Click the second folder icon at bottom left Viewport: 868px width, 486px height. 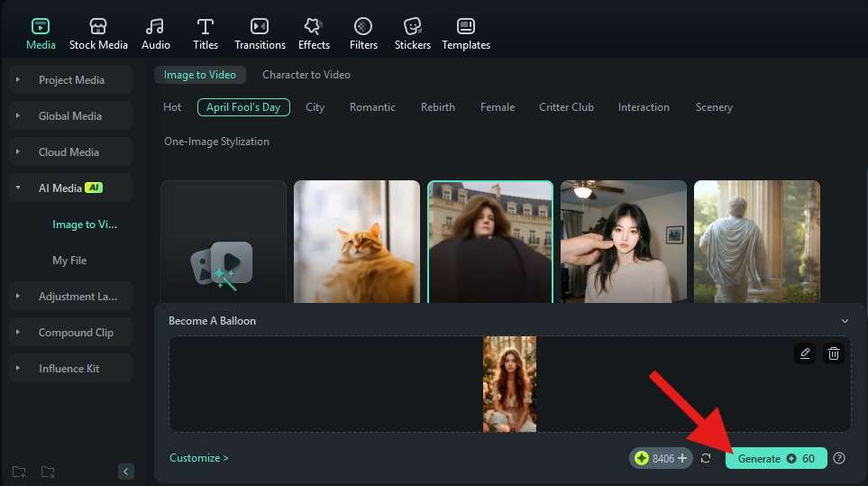point(48,472)
